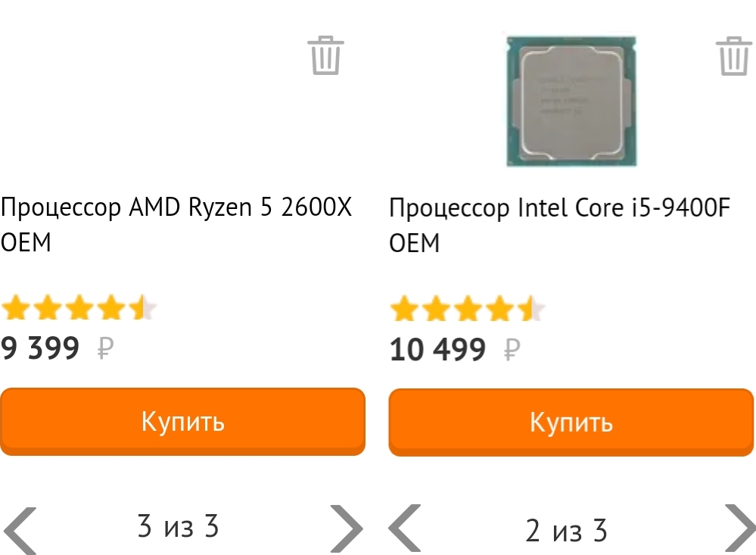756x555 pixels.
Task: Click the "2 из 3" page counter
Action: click(566, 531)
